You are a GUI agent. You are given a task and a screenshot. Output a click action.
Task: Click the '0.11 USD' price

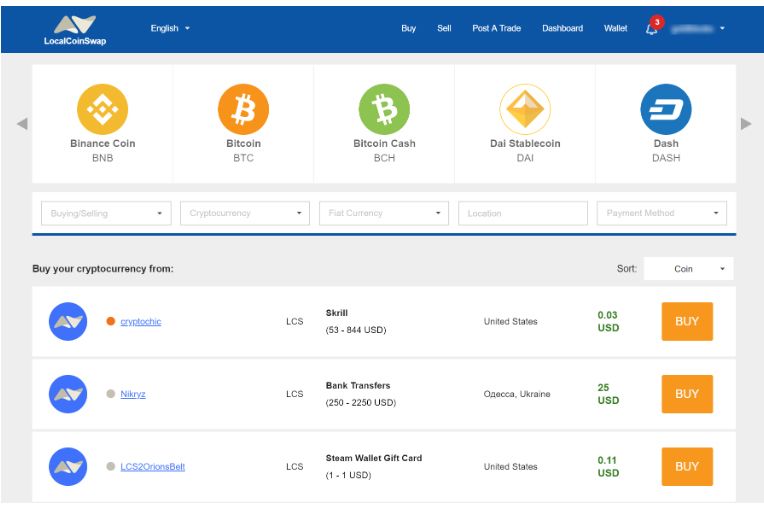click(608, 466)
